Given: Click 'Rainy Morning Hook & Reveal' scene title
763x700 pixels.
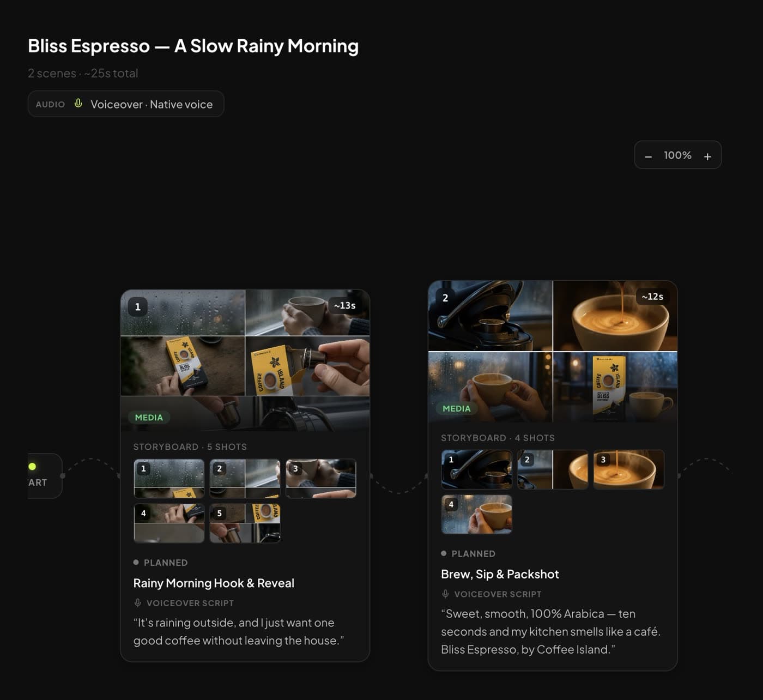Looking at the screenshot, I should (214, 583).
